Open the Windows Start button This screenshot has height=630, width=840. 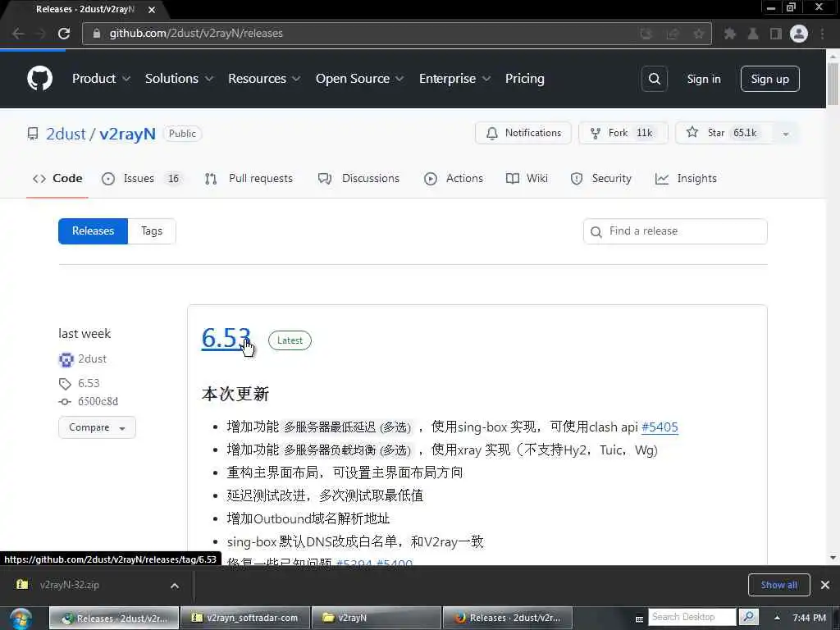click(21, 619)
